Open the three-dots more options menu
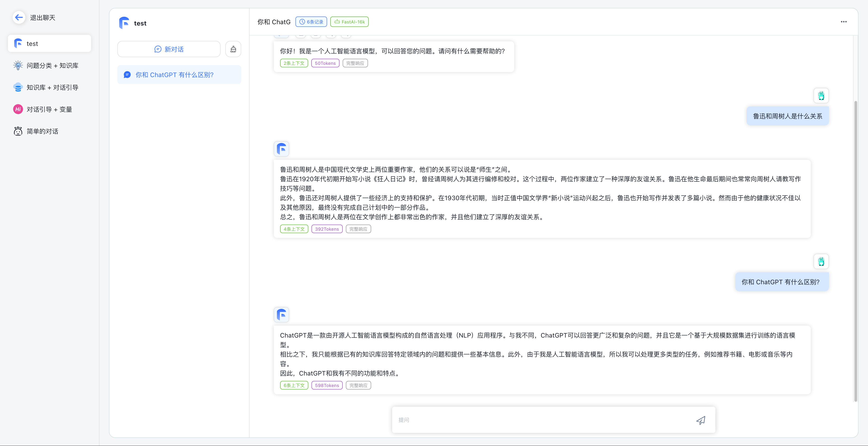 pyautogui.click(x=843, y=22)
